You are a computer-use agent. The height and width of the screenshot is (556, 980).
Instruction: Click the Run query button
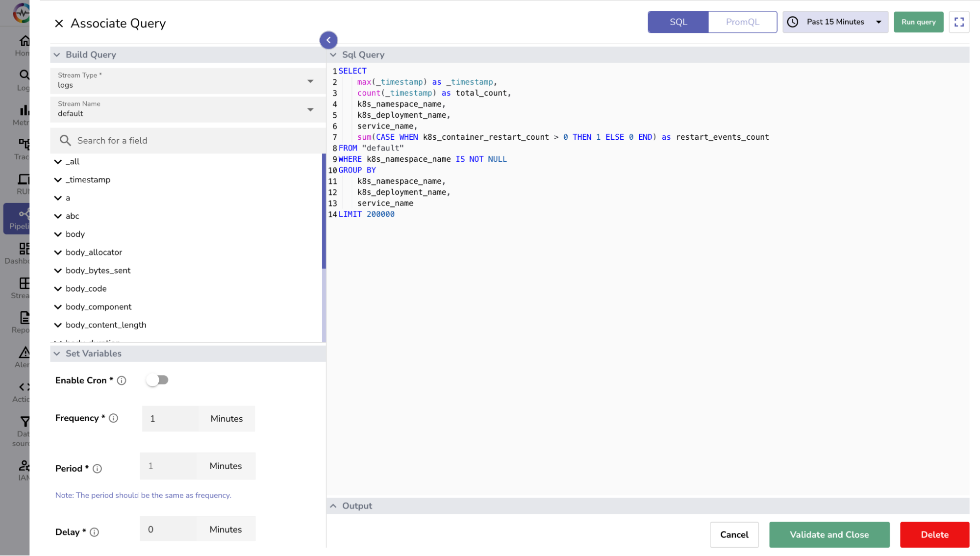(918, 22)
